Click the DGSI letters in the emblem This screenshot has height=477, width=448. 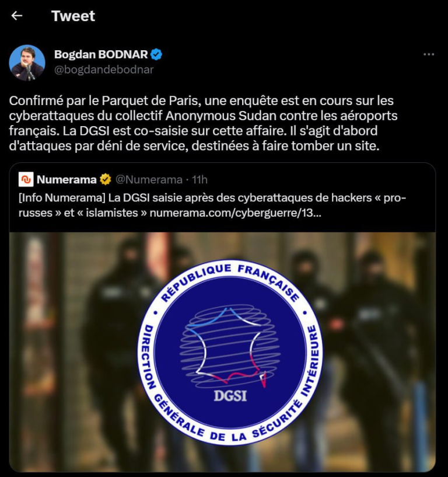pos(230,396)
